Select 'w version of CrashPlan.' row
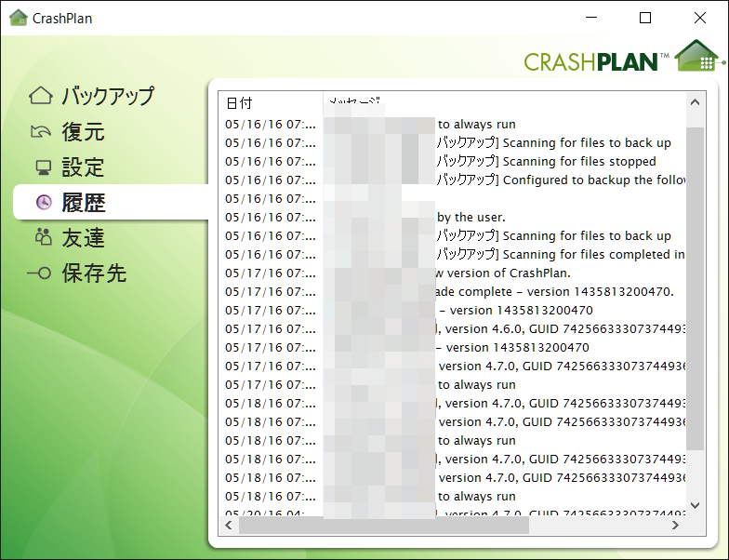Image resolution: width=729 pixels, height=560 pixels. click(452, 273)
